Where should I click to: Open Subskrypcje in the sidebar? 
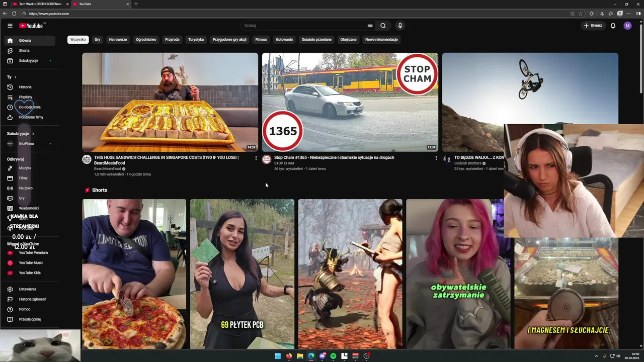click(x=30, y=60)
